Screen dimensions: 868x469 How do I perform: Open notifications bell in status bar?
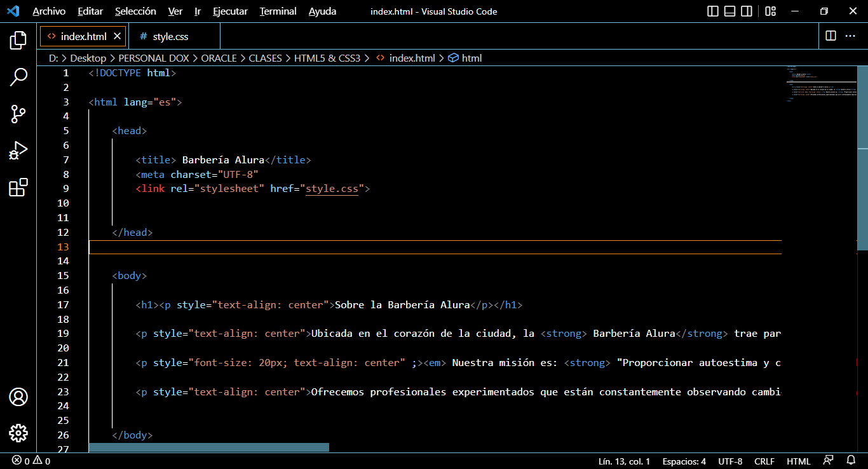point(851,461)
